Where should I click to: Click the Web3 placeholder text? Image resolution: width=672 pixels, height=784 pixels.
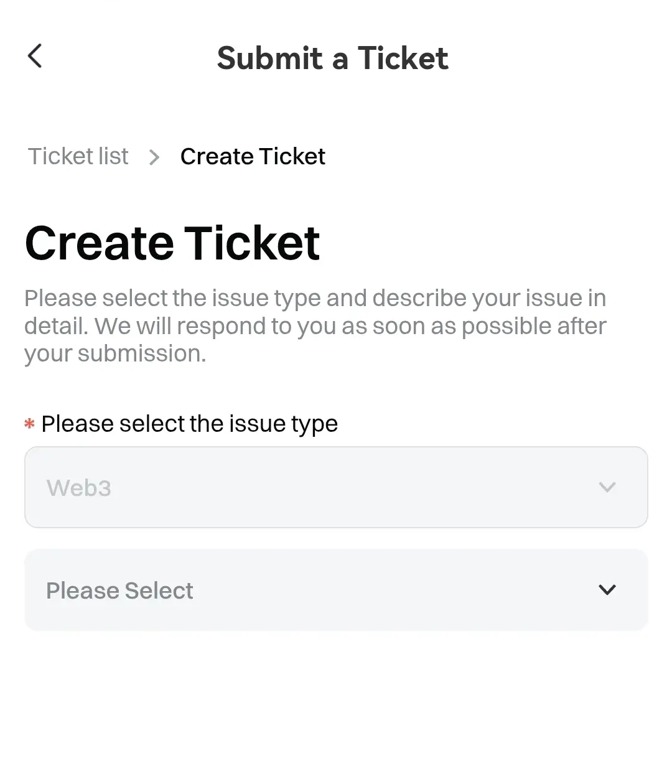click(79, 488)
